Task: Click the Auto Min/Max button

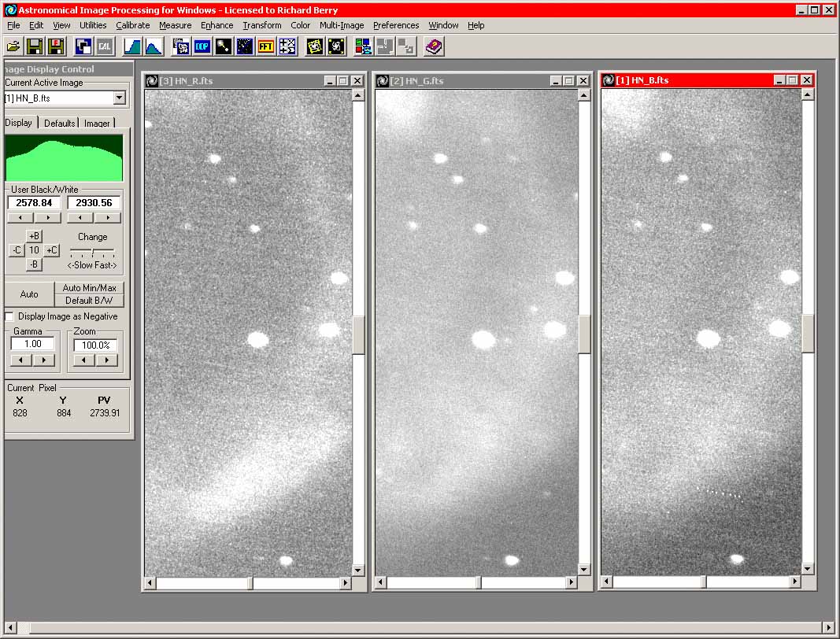Action: click(x=89, y=288)
